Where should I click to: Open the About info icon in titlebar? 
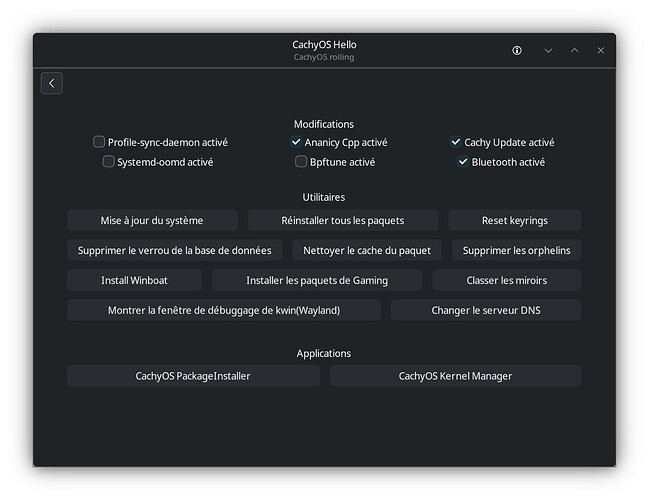click(517, 50)
